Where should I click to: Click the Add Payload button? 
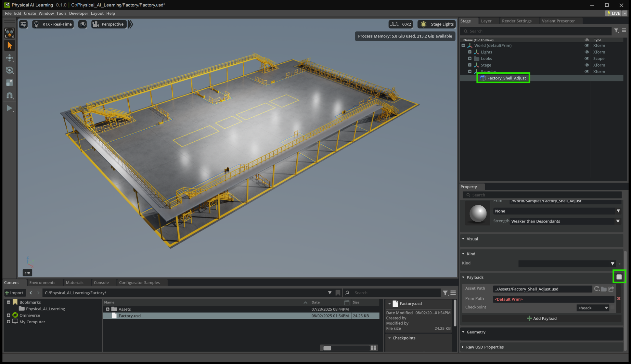(x=542, y=318)
